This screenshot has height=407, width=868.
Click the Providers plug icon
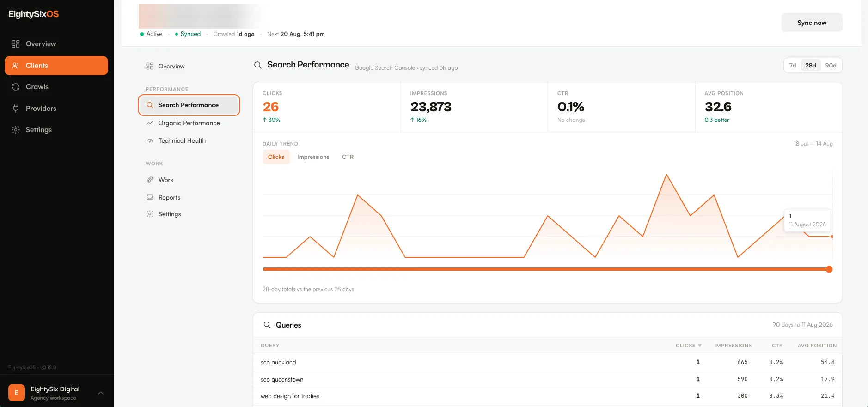tap(16, 109)
